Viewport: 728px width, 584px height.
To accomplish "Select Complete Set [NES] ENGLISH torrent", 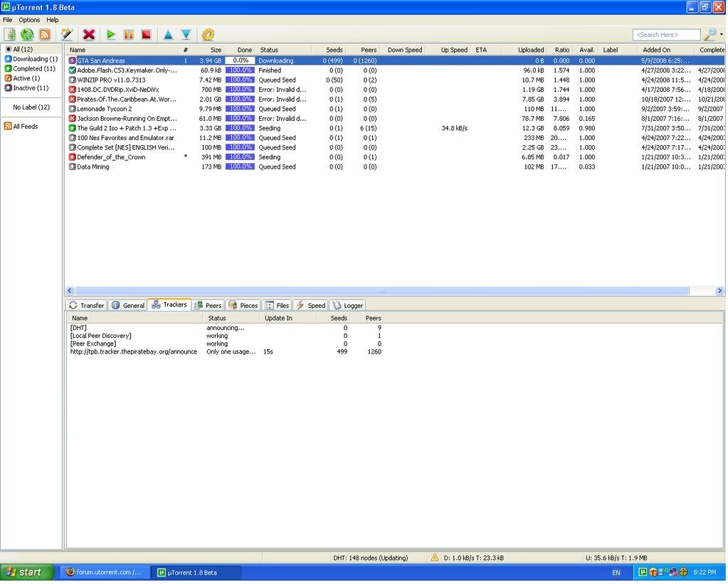I will [396, 148].
